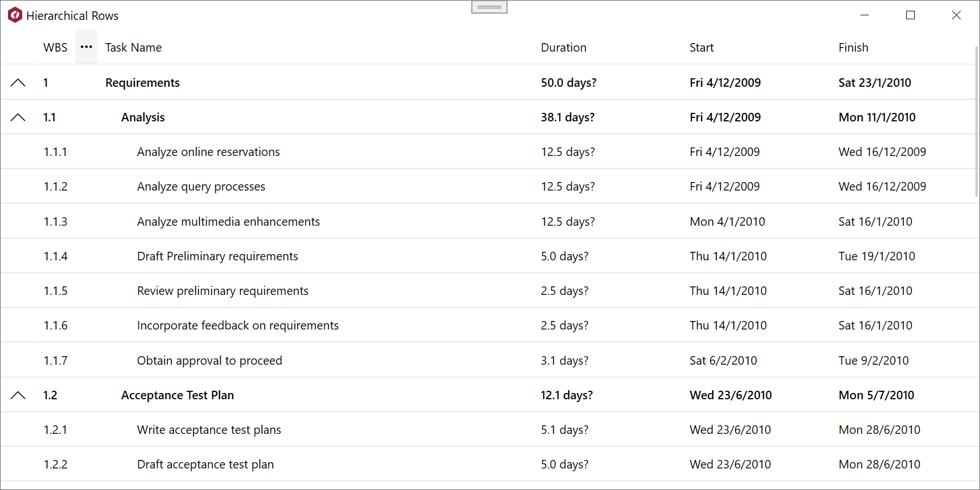The width and height of the screenshot is (980, 490).
Task: Click the Hierarchical Rows app logo icon
Action: (15, 15)
